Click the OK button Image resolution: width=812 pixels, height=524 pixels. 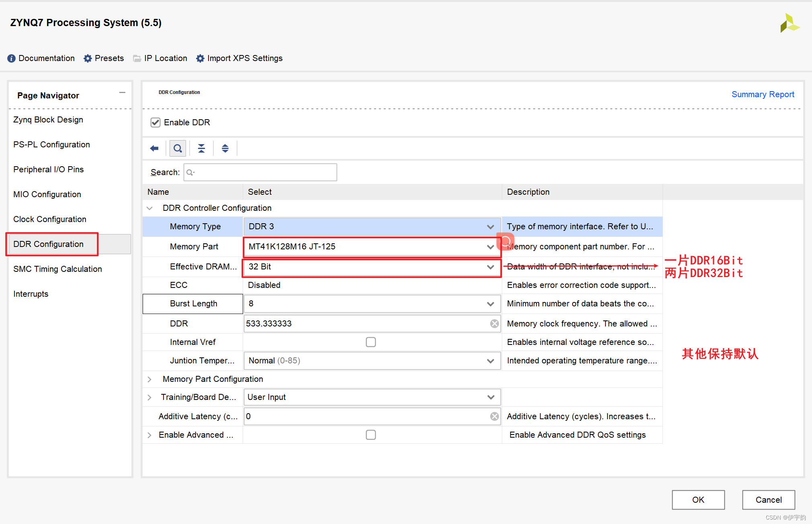[698, 500]
